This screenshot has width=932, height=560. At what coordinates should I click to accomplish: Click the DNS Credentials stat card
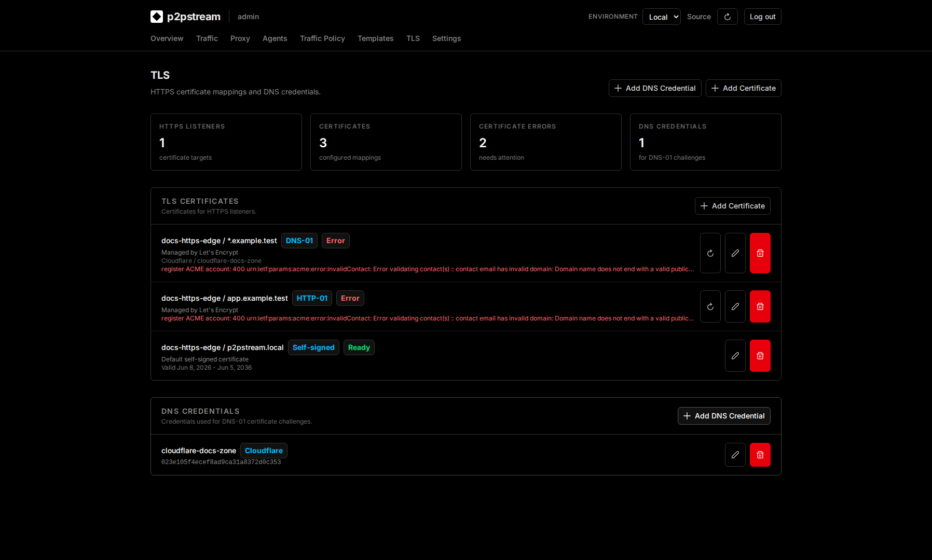click(706, 142)
